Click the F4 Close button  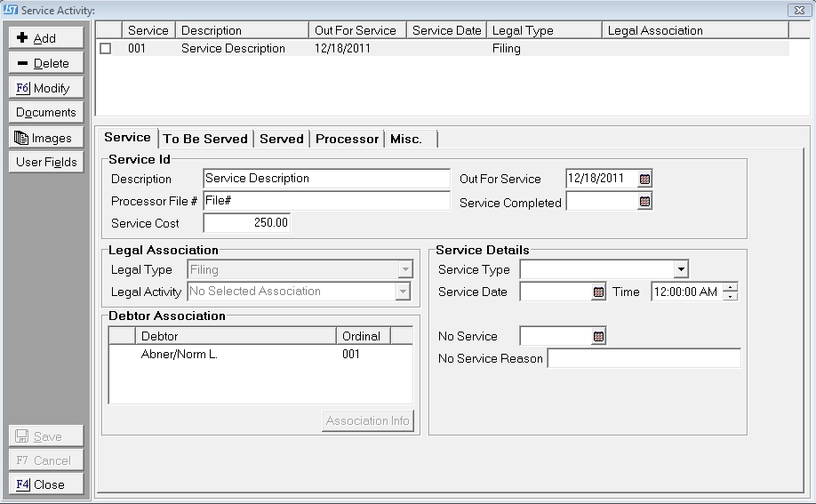point(46,484)
